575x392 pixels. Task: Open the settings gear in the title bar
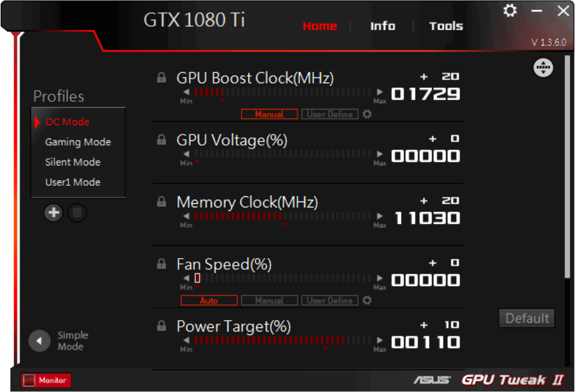coord(510,10)
